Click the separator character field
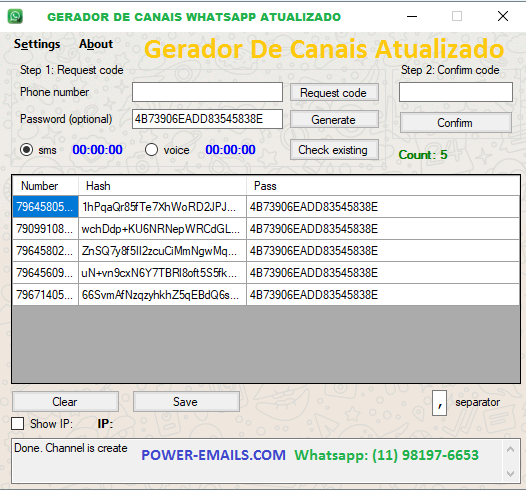 439,403
